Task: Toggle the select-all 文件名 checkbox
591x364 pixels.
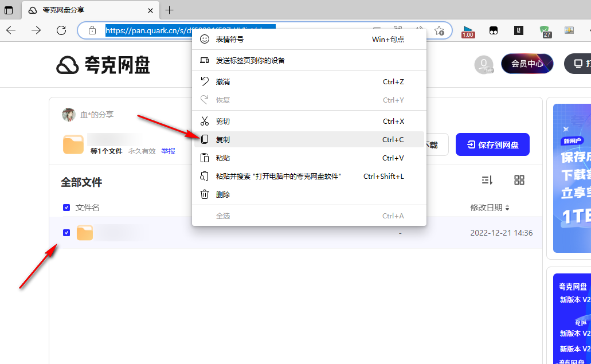Action: (66, 208)
